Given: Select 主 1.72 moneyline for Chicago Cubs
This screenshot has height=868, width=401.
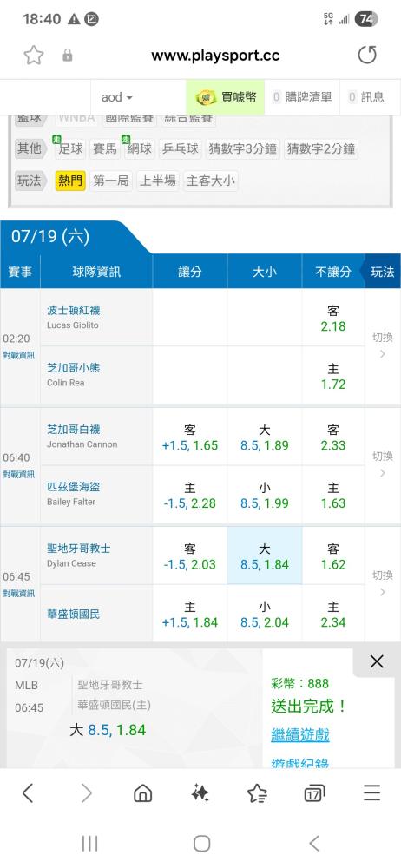Looking at the screenshot, I should click(x=333, y=375).
